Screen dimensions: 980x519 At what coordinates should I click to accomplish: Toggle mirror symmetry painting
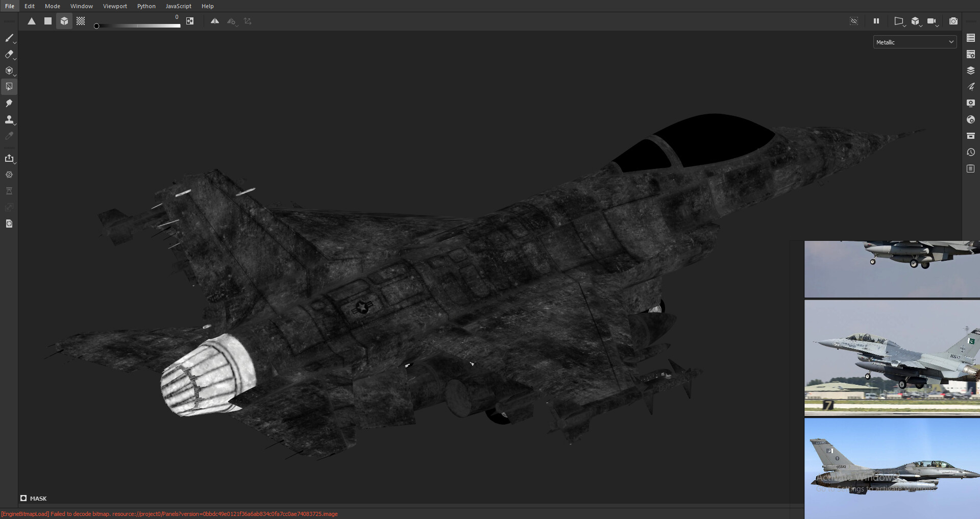click(215, 21)
